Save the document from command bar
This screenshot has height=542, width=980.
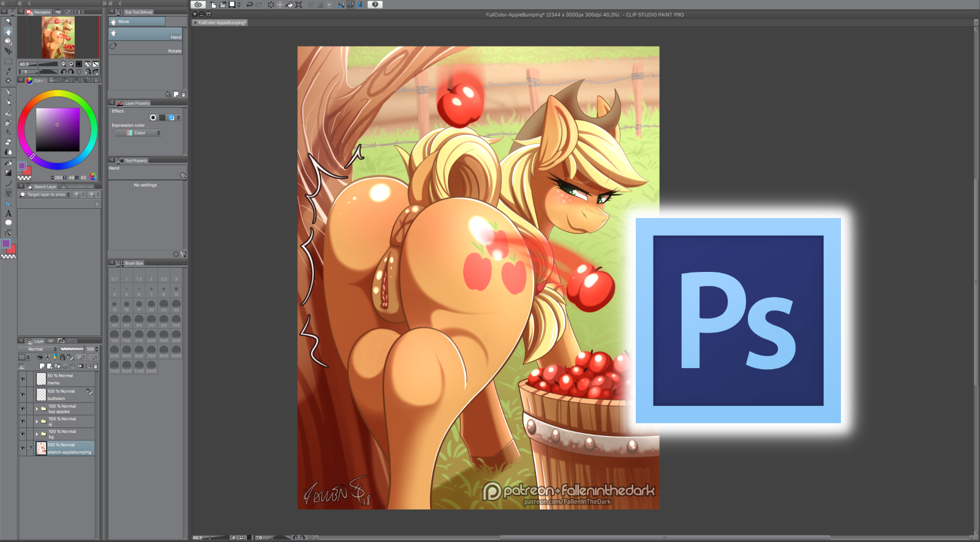(x=232, y=4)
